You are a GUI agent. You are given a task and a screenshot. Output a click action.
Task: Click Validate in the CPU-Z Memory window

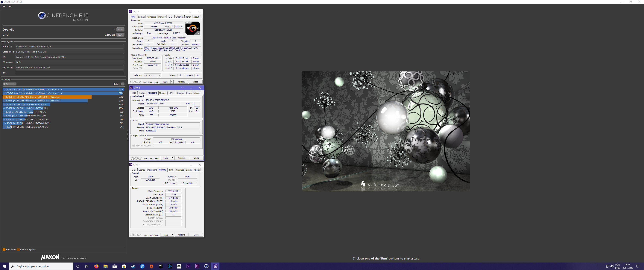tap(182, 235)
